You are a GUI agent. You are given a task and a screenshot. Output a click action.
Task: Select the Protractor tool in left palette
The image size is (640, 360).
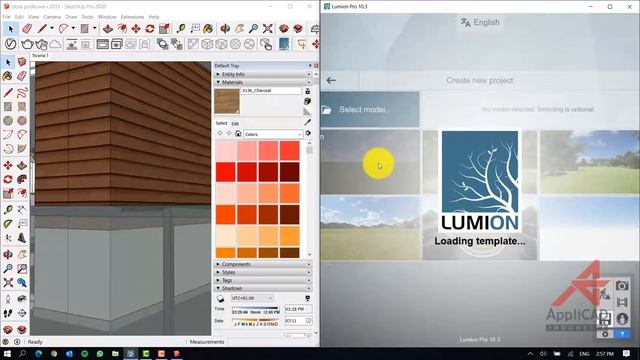tap(8, 224)
